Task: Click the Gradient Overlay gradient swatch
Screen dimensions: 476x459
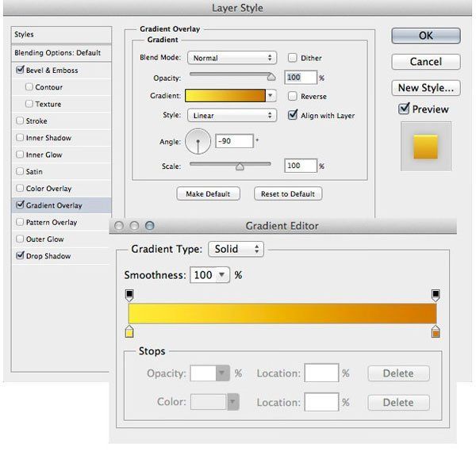Action: tap(225, 96)
